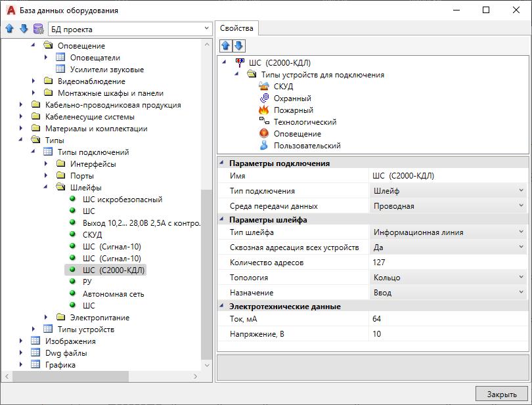Collapse the Параметры шлейфа section
Image resolution: width=532 pixels, height=405 pixels.
pyautogui.click(x=222, y=220)
